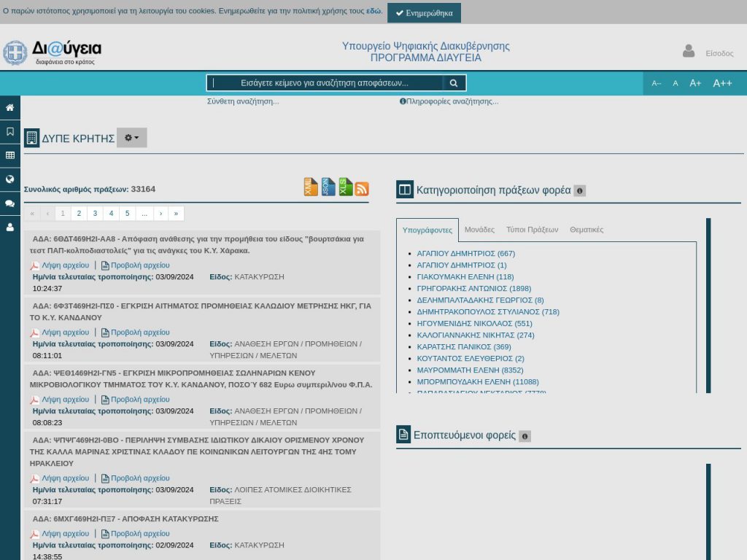The height and width of the screenshot is (560, 747).
Task: Open the globe icon in left sidebar
Action: click(x=9, y=179)
